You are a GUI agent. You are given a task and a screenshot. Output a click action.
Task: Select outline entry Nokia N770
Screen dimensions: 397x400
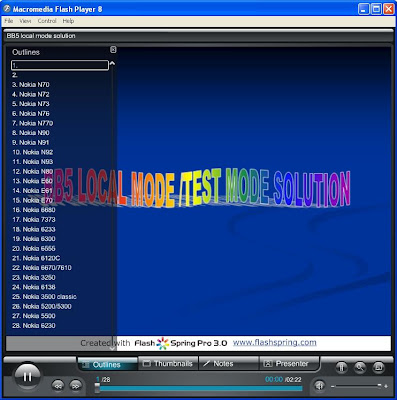click(33, 123)
